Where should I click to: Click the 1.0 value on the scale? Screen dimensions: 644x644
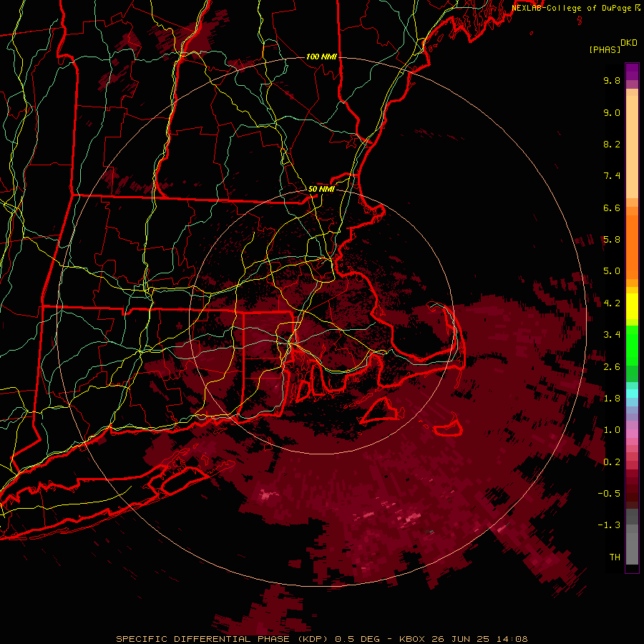pos(612,430)
